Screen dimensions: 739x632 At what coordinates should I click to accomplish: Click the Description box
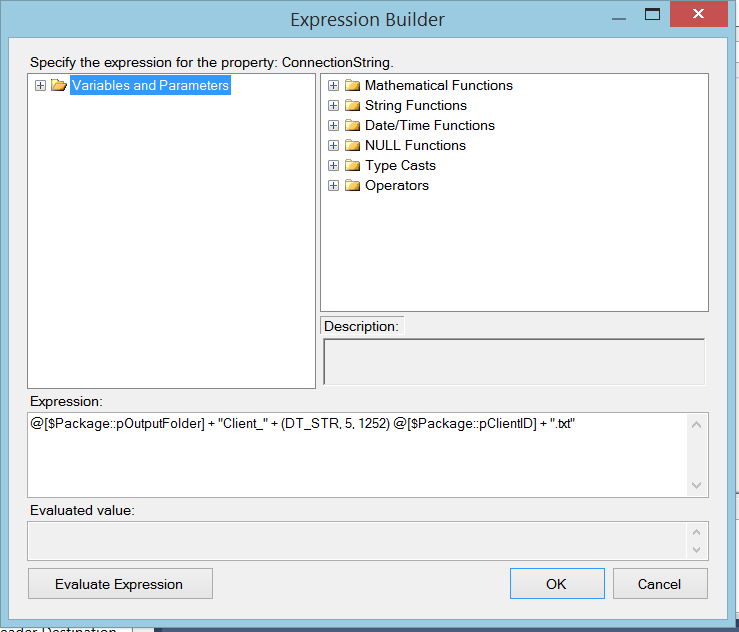pyautogui.click(x=514, y=362)
